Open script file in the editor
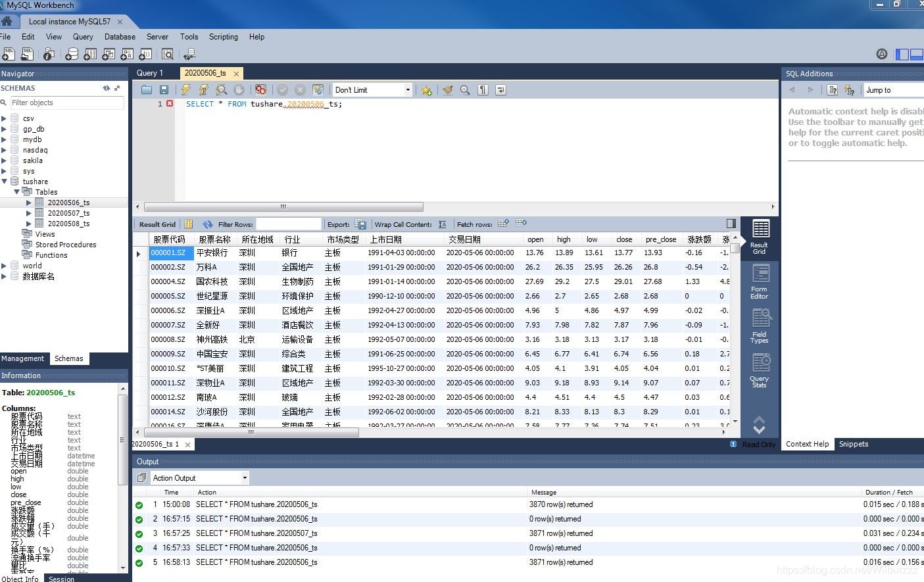Image resolution: width=924 pixels, height=582 pixels. point(147,89)
